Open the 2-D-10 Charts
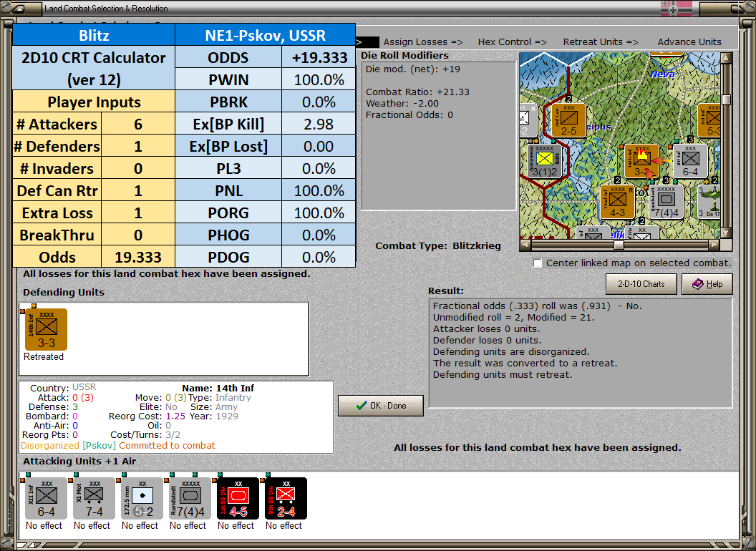This screenshot has height=551, width=756. (641, 284)
